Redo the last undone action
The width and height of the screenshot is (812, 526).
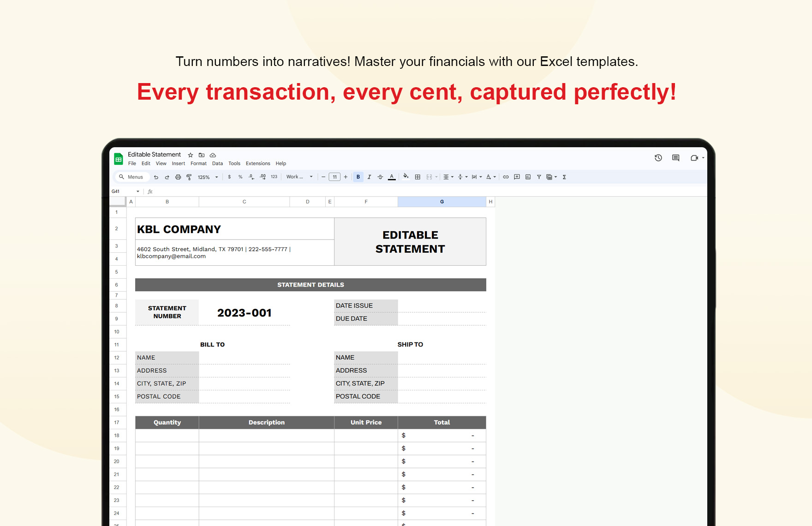[167, 177]
